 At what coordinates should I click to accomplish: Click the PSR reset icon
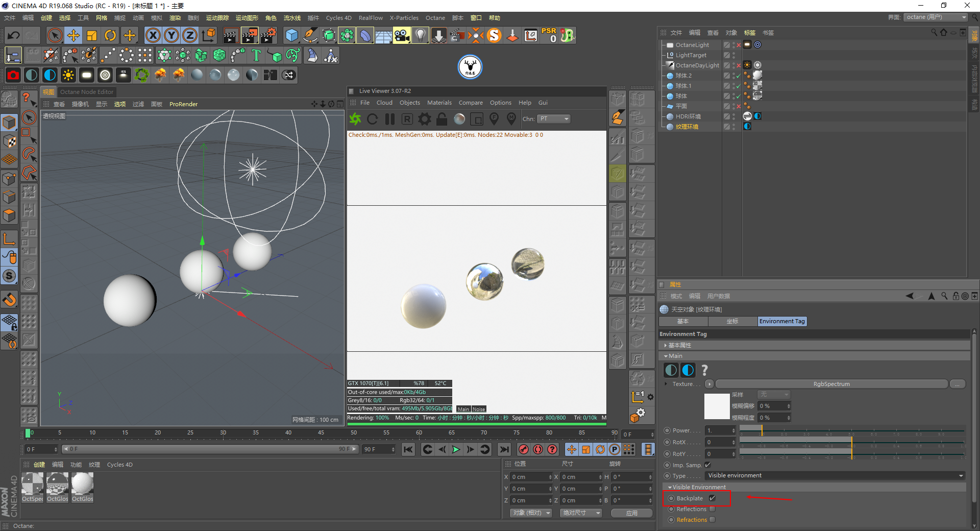pos(549,35)
